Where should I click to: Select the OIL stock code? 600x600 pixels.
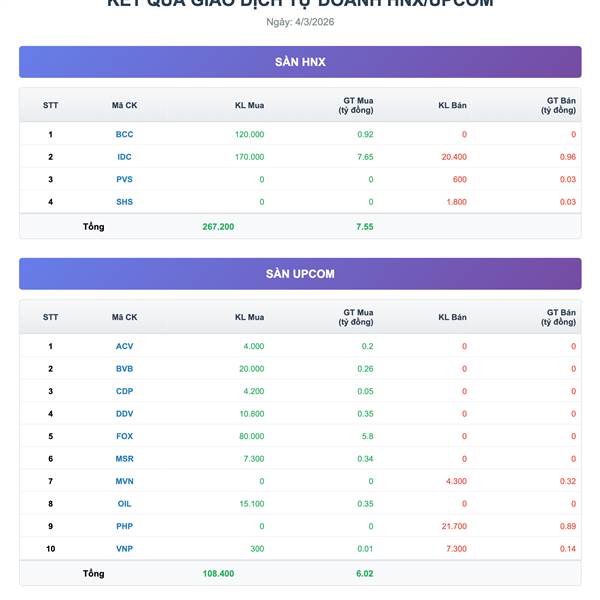(x=124, y=504)
